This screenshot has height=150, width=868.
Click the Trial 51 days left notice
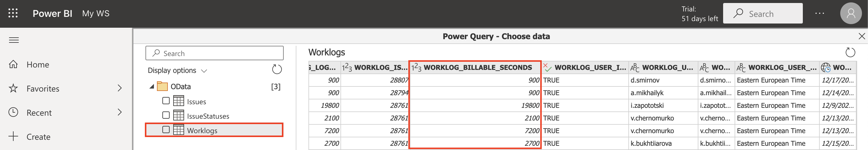tap(700, 14)
